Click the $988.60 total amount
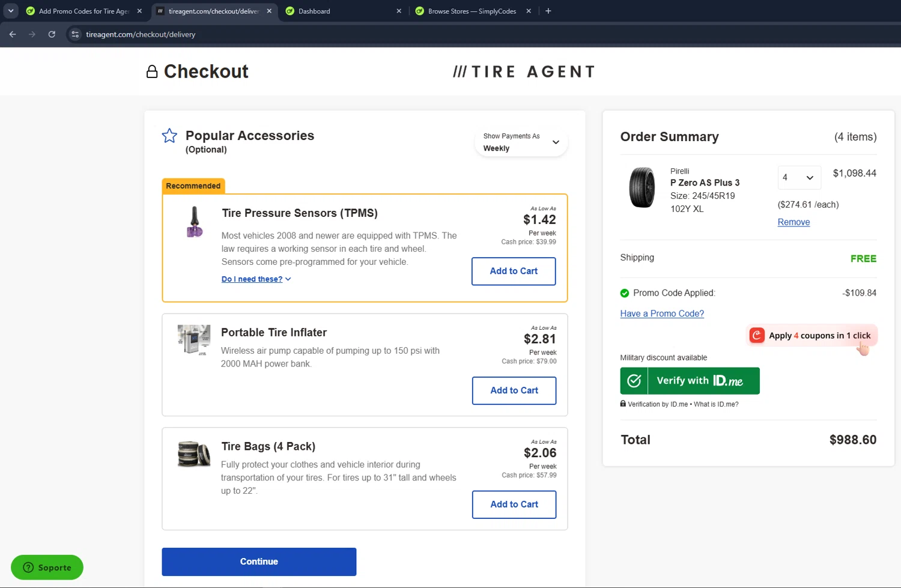 852,440
